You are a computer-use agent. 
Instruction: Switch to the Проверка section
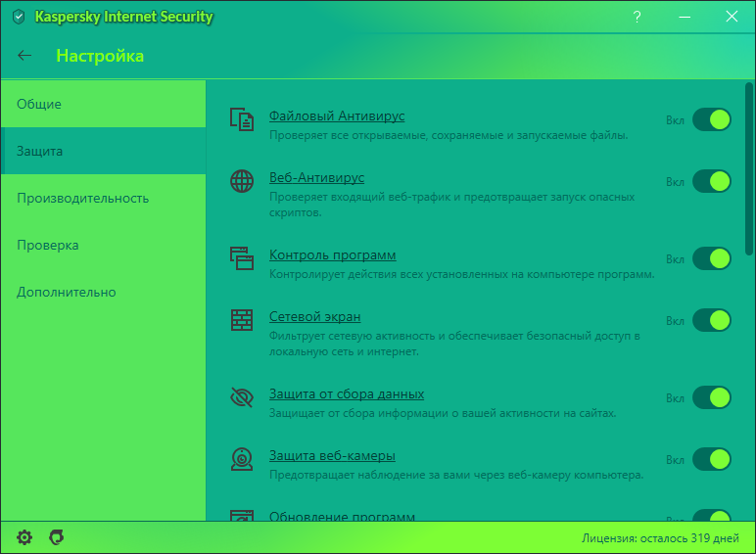[47, 245]
